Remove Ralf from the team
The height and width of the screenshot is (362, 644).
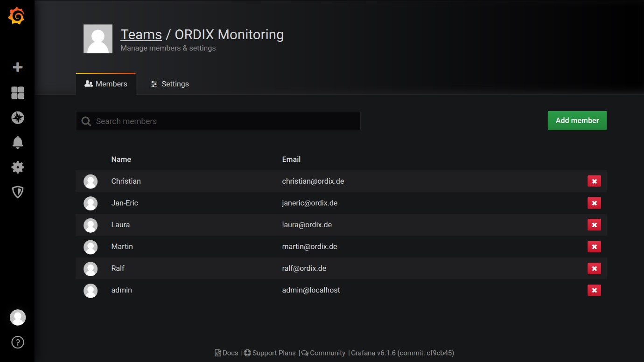tap(594, 268)
